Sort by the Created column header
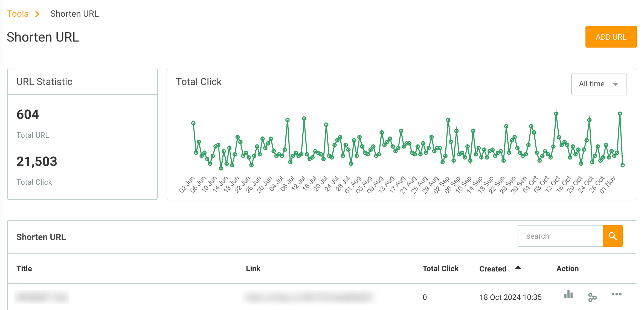The width and height of the screenshot is (644, 310). 493,269
